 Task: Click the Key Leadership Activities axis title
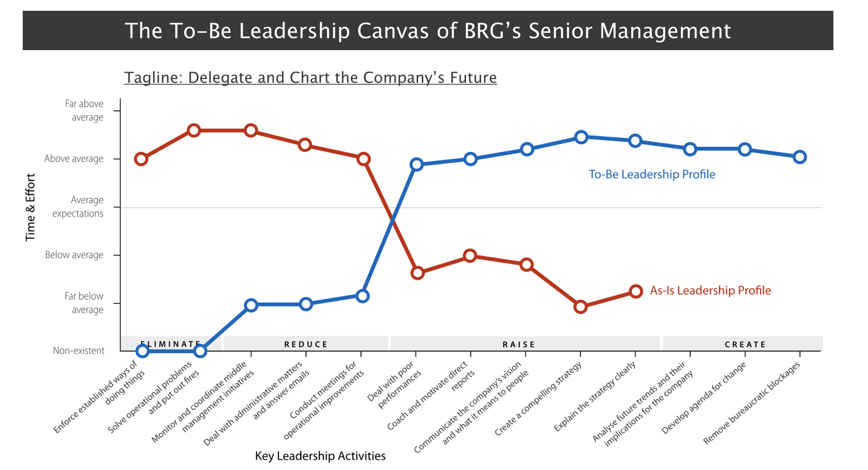point(320,456)
